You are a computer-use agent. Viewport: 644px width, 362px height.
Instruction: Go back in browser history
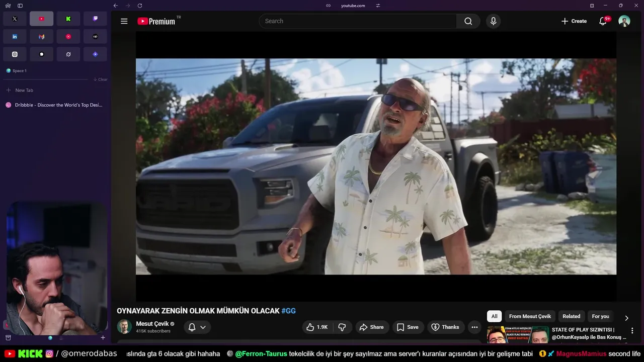click(116, 6)
